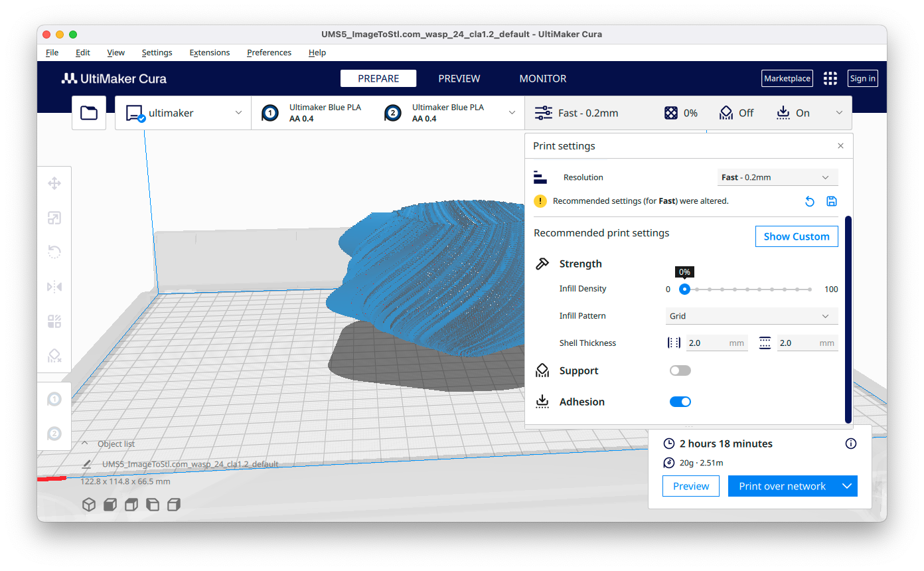Open the Marketplace
The image size is (924, 571).
coord(787,78)
